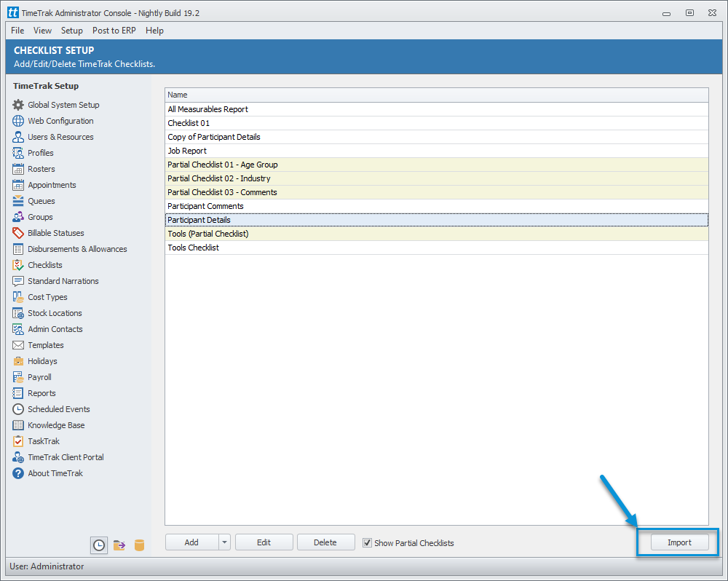Select Copy of Participant Details row
Screen dimensions: 728x581
pyautogui.click(x=436, y=137)
